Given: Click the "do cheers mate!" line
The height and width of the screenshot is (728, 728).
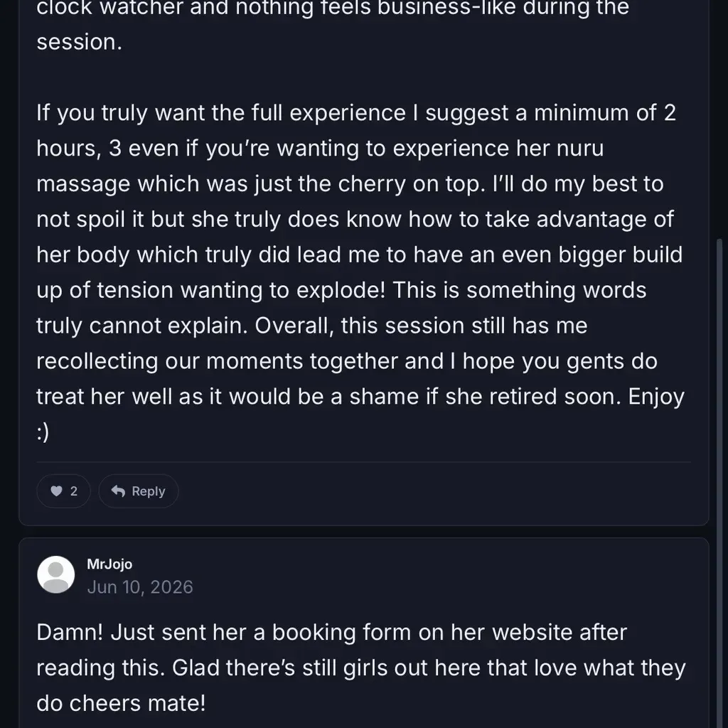Looking at the screenshot, I should click(121, 703).
